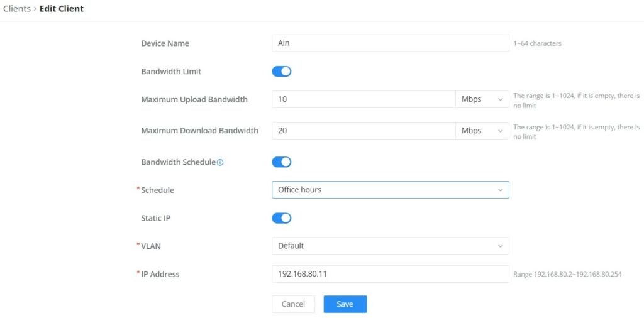Open the download bandwidth Mbps unit dropdown
Screen dimensions: 644x318
pyautogui.click(x=482, y=131)
